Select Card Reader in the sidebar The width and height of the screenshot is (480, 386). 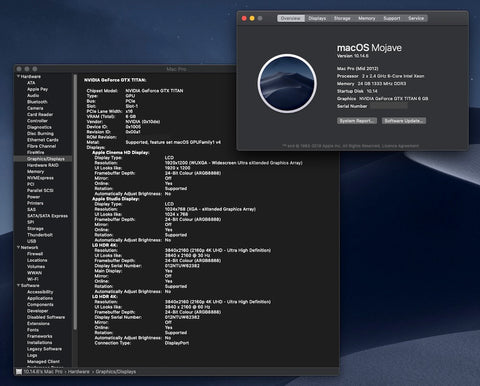coord(40,115)
